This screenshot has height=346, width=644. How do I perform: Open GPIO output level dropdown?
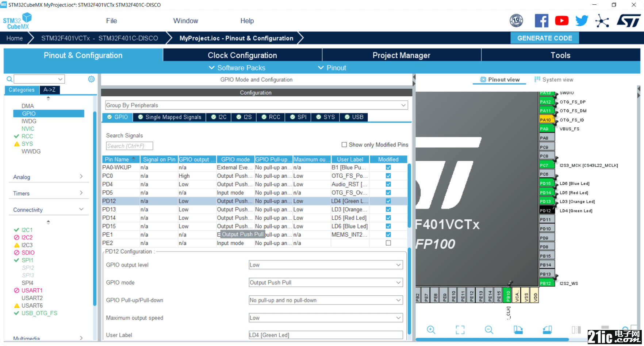point(326,265)
